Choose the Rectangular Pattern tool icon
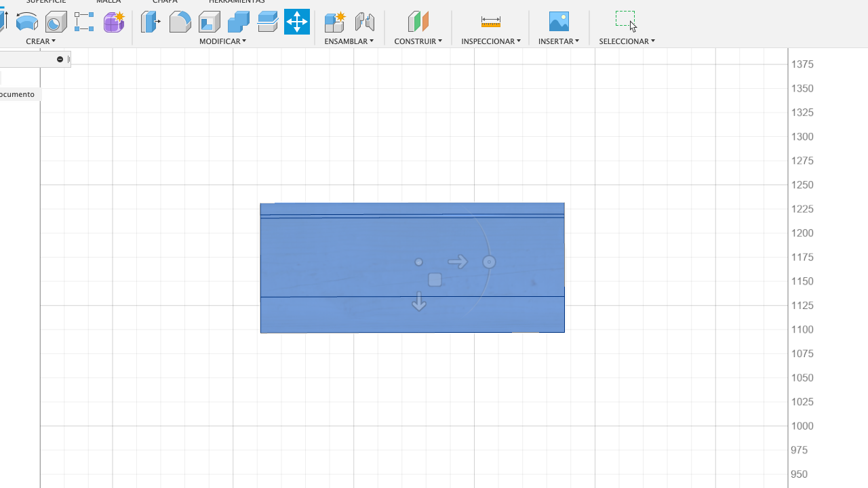Image resolution: width=868 pixels, height=488 pixels. 84,22
